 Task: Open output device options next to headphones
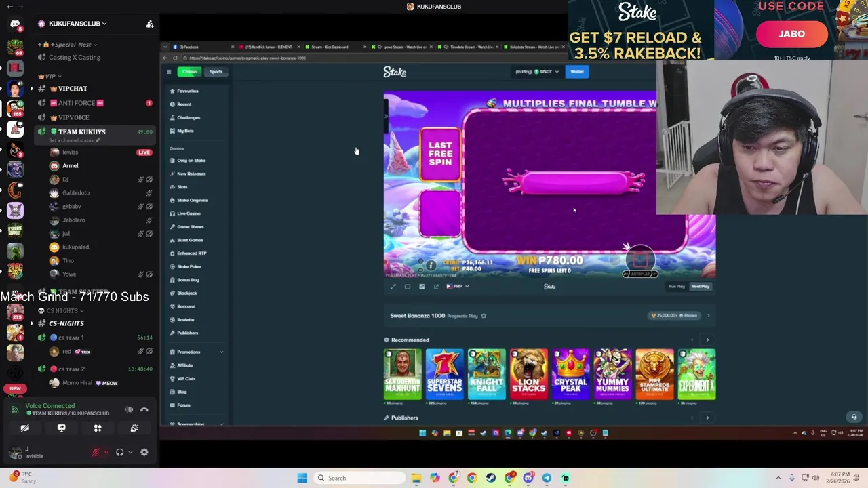coord(130,453)
